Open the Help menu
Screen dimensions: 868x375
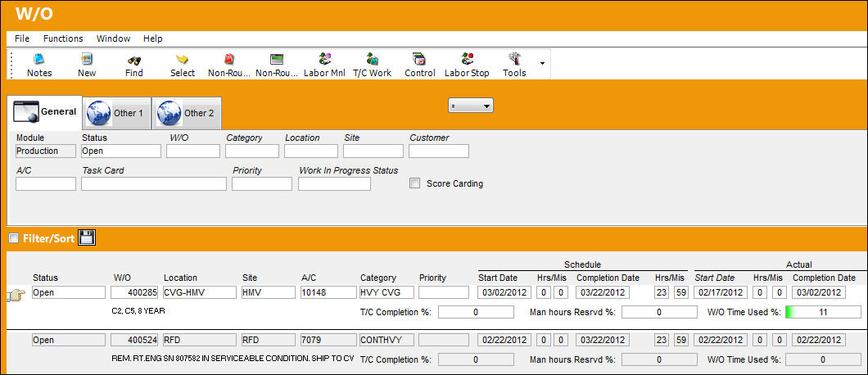coord(153,38)
